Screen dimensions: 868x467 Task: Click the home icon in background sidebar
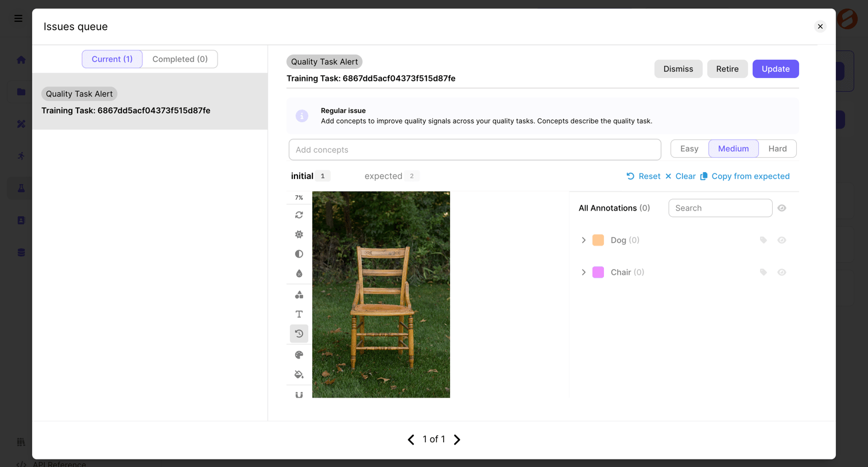21,60
